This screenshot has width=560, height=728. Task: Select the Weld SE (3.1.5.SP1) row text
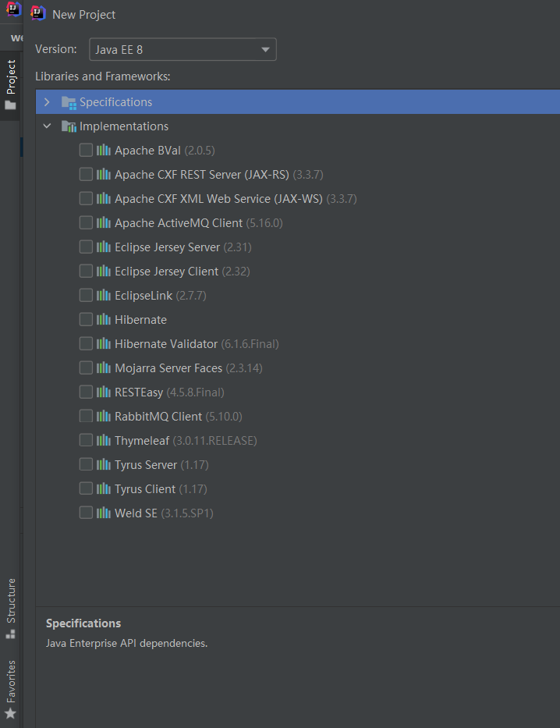point(164,513)
